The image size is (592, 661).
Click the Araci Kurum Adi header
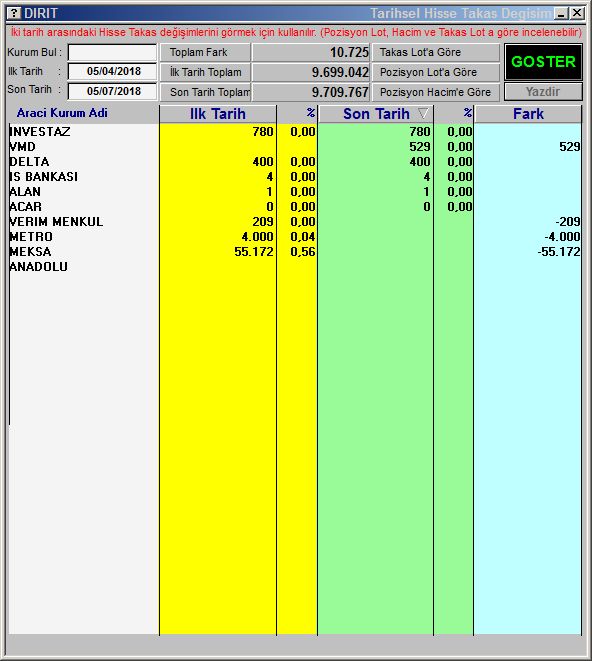[x=62, y=113]
